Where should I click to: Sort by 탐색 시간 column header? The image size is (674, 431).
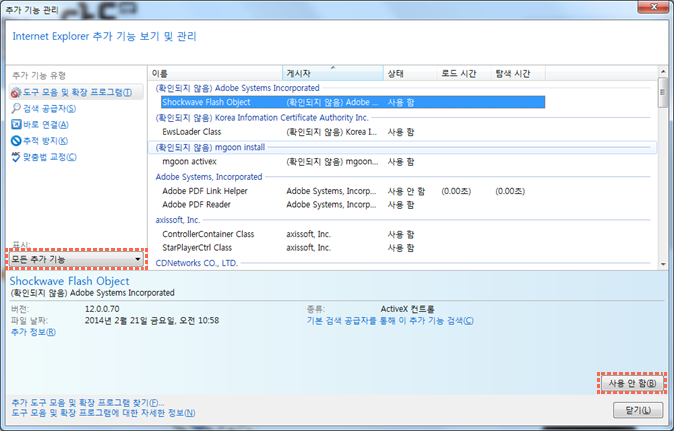pos(518,73)
